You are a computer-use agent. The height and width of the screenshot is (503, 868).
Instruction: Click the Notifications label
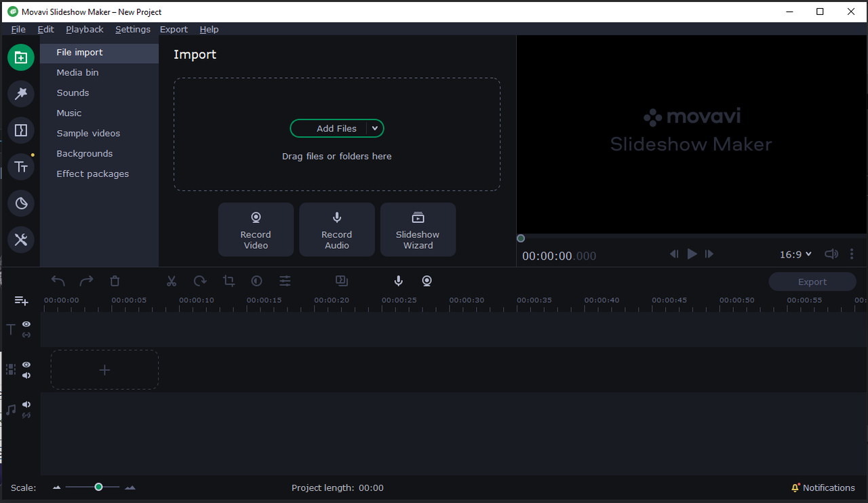coord(829,488)
